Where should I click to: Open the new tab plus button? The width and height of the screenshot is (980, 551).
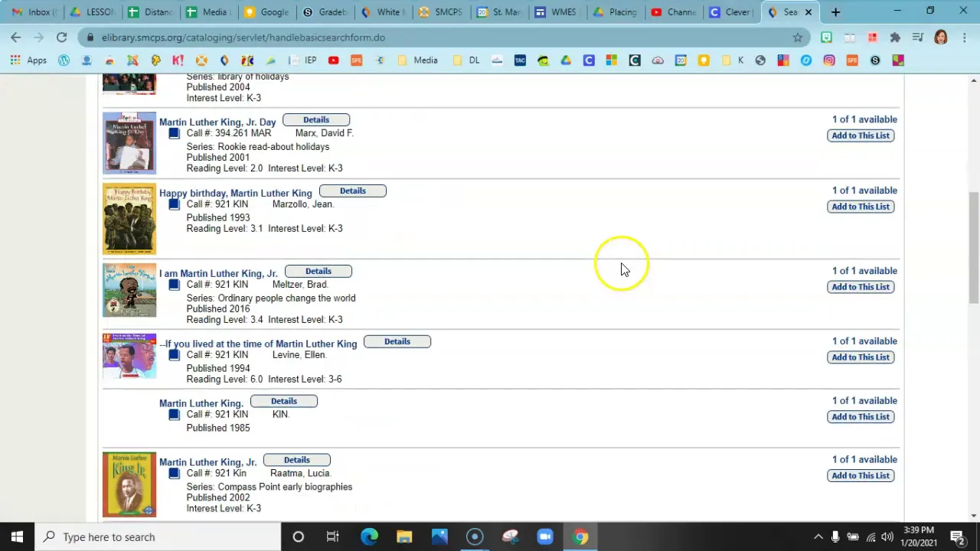coord(835,11)
